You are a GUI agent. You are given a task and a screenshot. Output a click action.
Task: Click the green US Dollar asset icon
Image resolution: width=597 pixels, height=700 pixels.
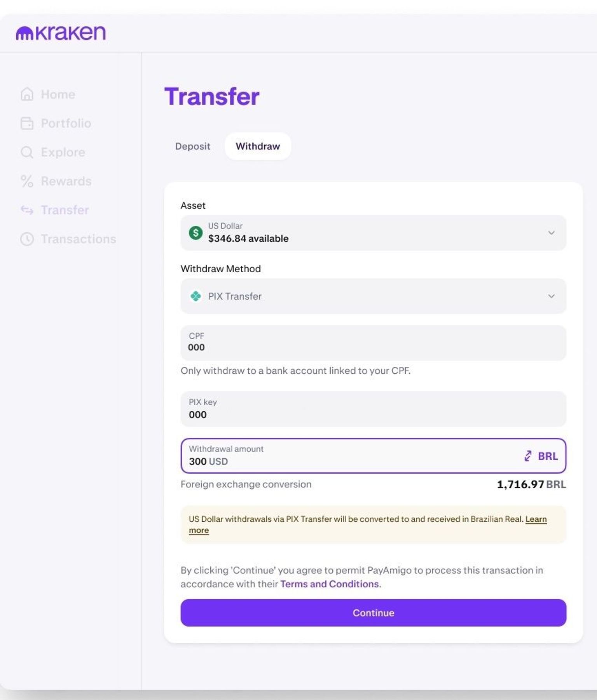click(x=196, y=233)
